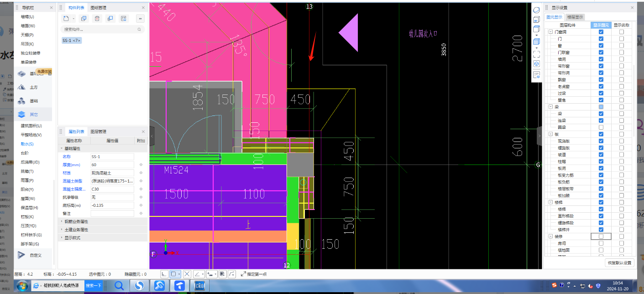This screenshot has height=294, width=644.
Task: Switch to 楼层显示 tab
Action: (x=575, y=17)
